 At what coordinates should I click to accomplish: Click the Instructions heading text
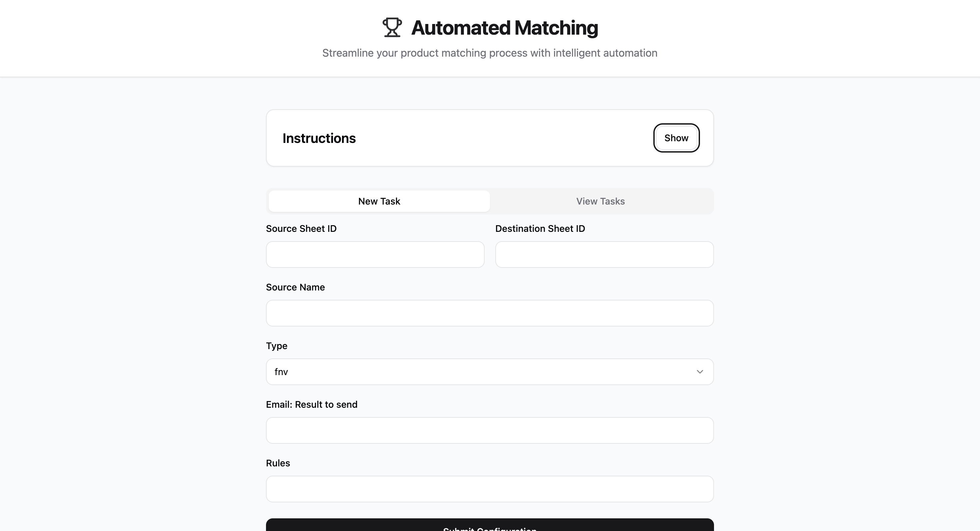click(319, 138)
